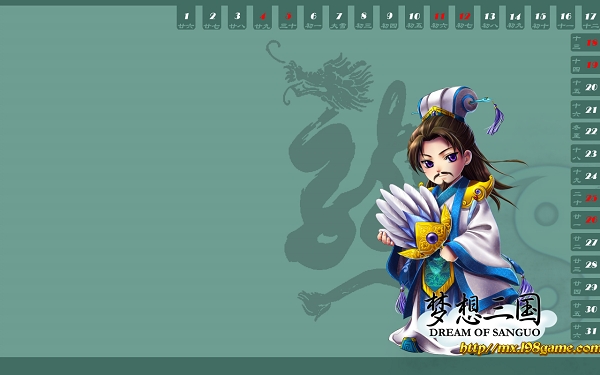
Task: Click calendar day 27 tile
Action: (585, 242)
